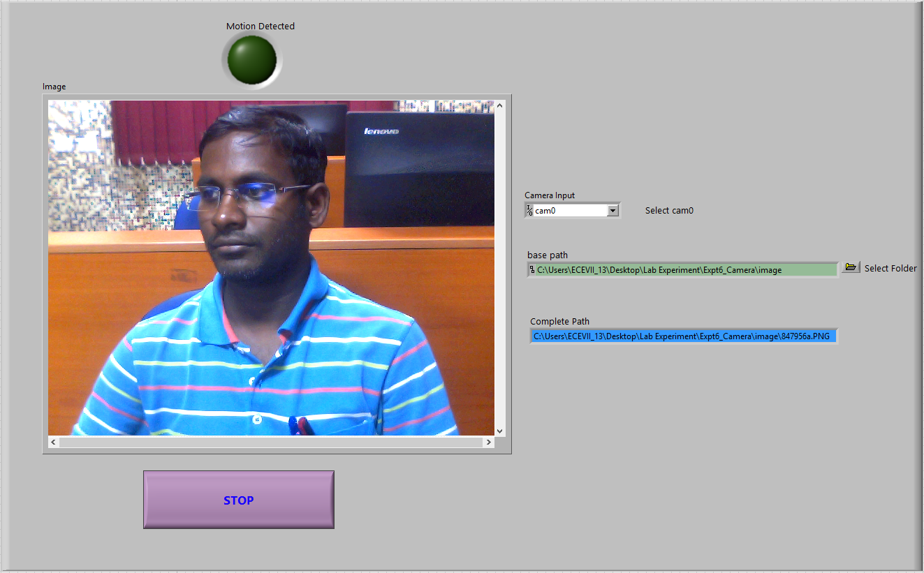The height and width of the screenshot is (573, 924).
Task: Click the up arrow on image vertical scrollbar
Action: [x=499, y=104]
